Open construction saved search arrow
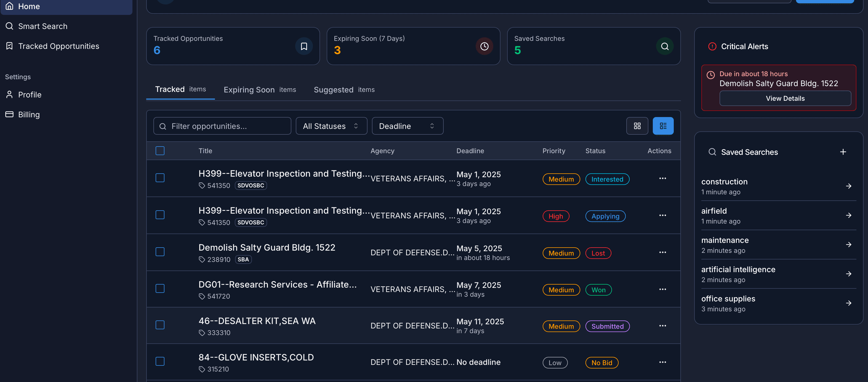 tap(848, 187)
